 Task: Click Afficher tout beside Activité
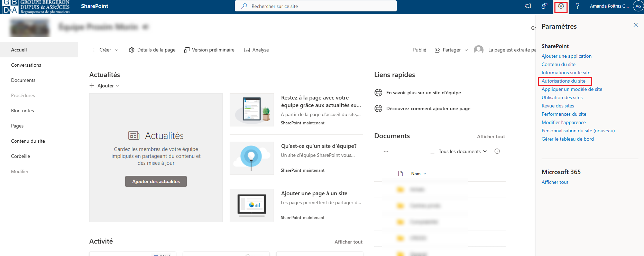(x=348, y=242)
